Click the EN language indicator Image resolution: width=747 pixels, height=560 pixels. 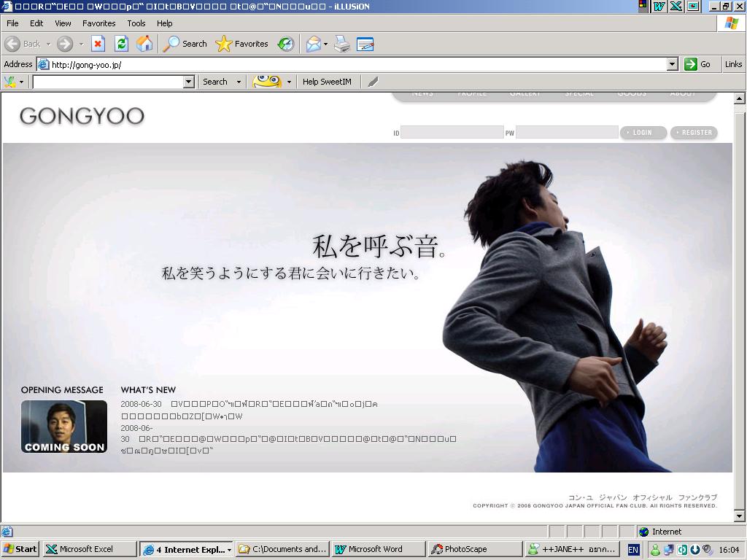(633, 550)
